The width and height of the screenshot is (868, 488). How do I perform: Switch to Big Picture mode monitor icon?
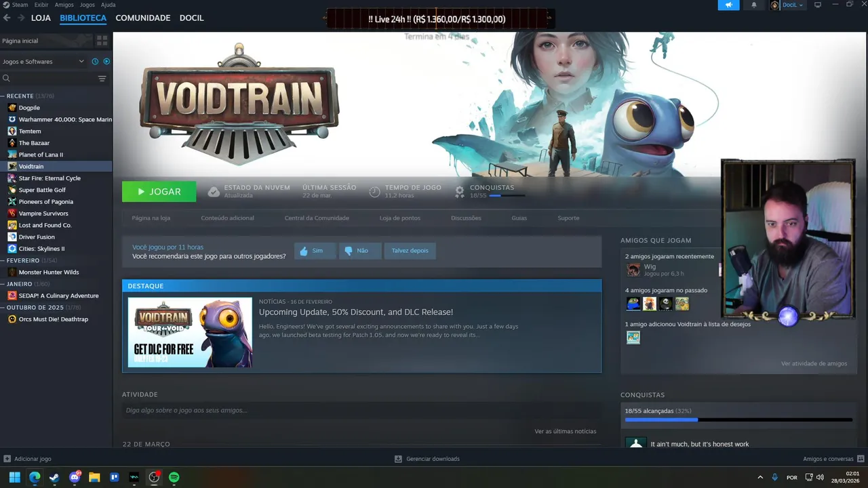click(818, 5)
